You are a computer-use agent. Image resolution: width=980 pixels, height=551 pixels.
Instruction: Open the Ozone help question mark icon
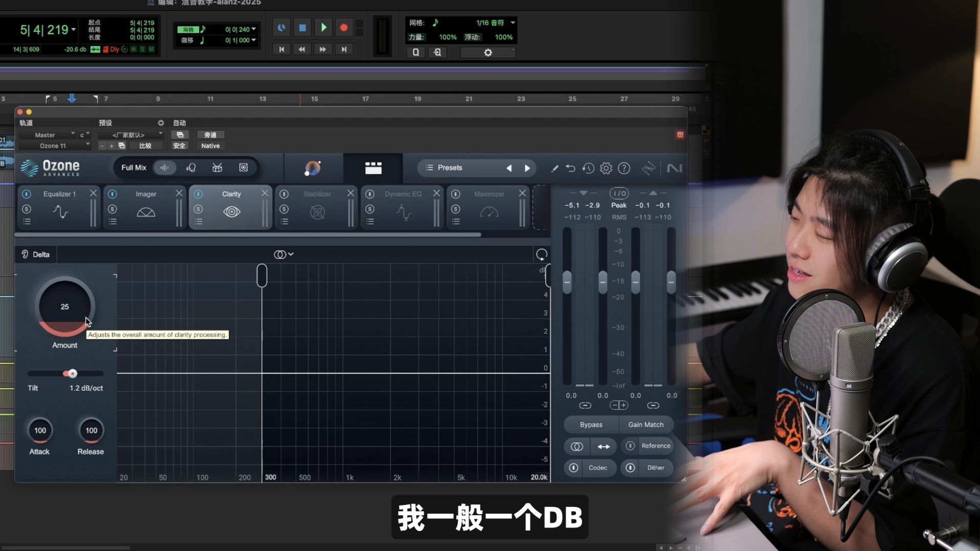click(x=624, y=168)
